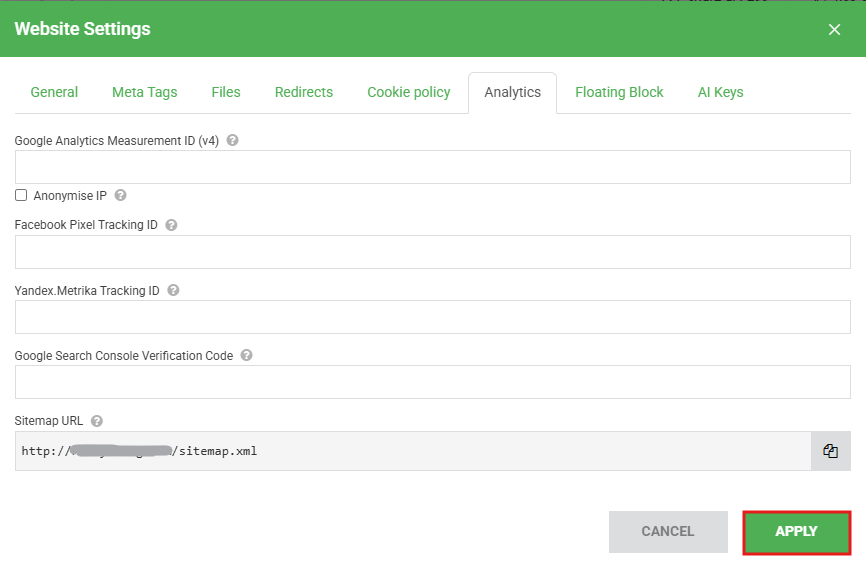Enable the Anonymise IP checkbox
The width and height of the screenshot is (866, 567).
click(x=21, y=195)
